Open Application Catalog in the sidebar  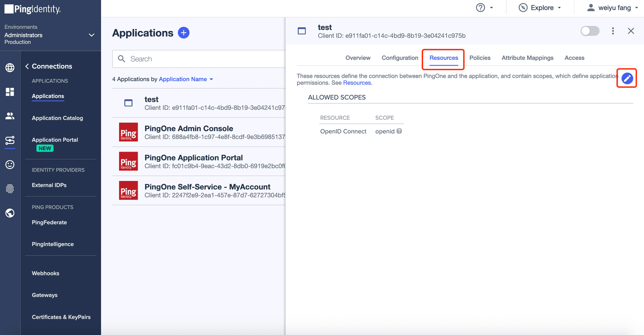point(57,118)
